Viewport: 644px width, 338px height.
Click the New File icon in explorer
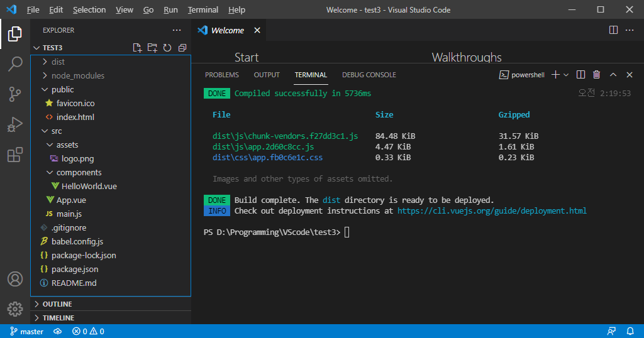(x=137, y=48)
